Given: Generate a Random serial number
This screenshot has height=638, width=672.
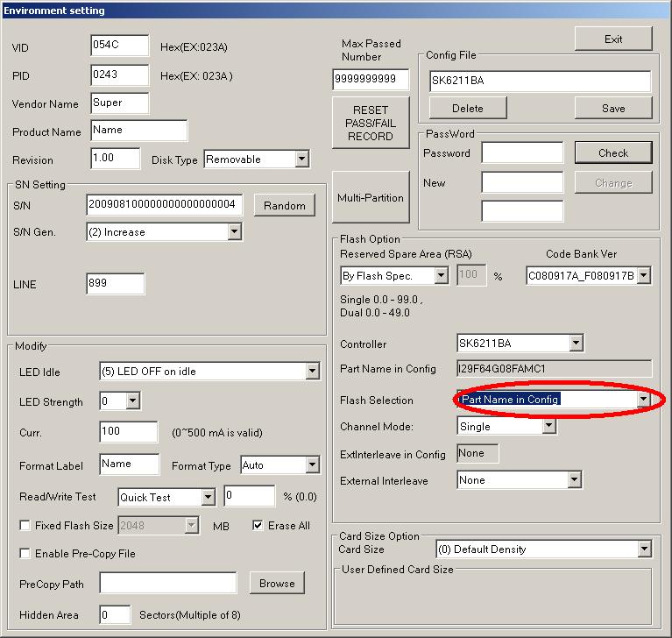Looking at the screenshot, I should coord(285,205).
